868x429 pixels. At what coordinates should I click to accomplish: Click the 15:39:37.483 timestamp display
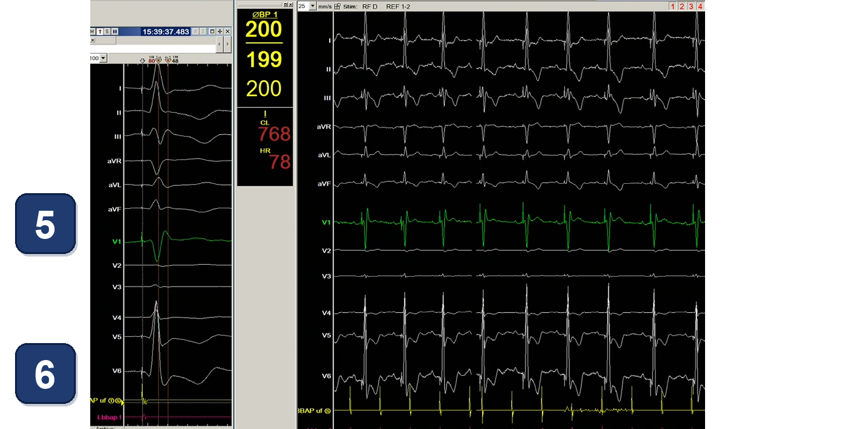coord(165,31)
